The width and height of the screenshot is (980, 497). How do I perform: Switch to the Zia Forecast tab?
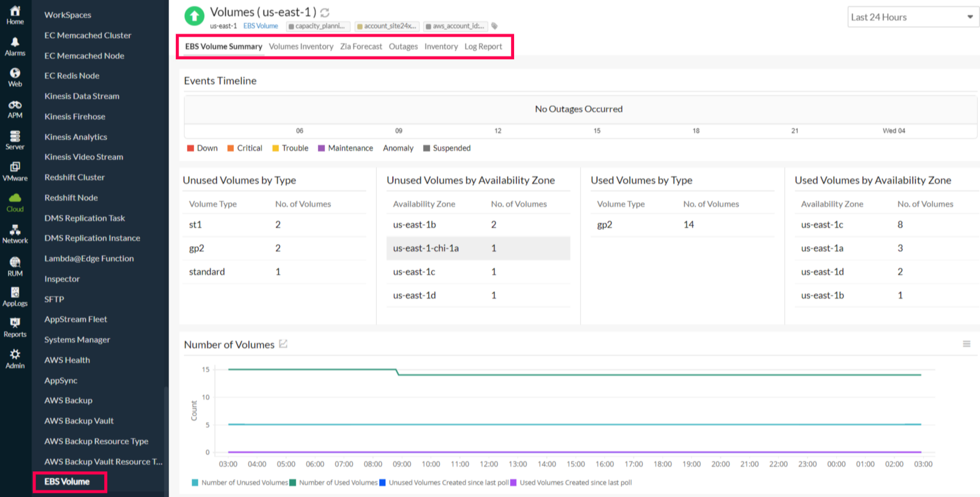point(361,47)
